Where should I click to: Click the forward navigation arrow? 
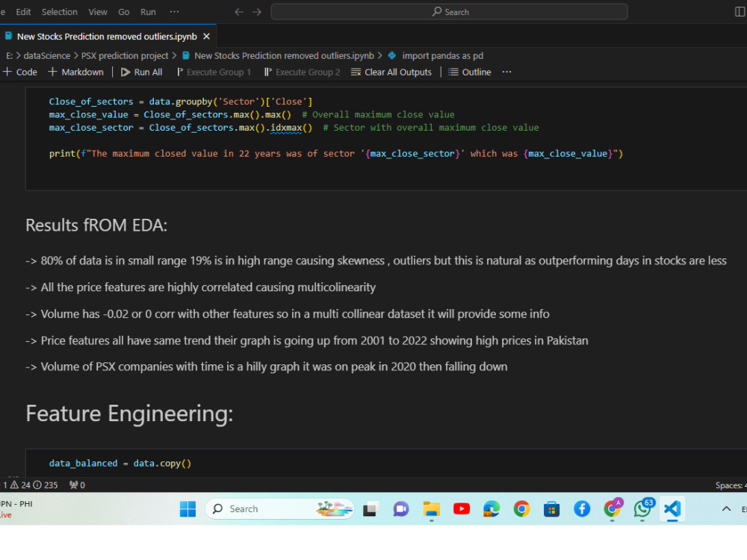(256, 12)
